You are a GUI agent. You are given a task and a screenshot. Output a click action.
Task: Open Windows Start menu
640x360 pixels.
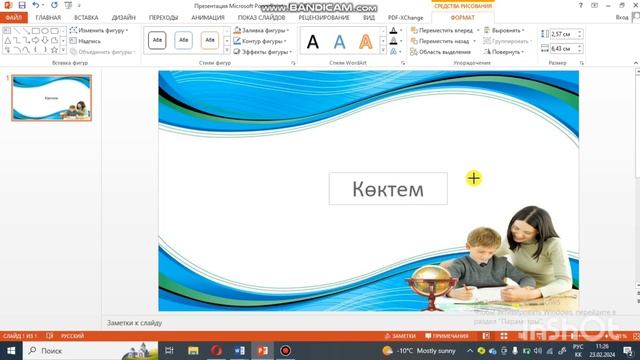click(x=11, y=351)
